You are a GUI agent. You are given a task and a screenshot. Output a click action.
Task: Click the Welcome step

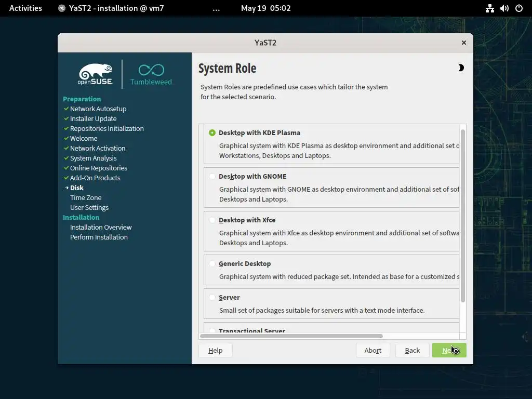coord(84,138)
